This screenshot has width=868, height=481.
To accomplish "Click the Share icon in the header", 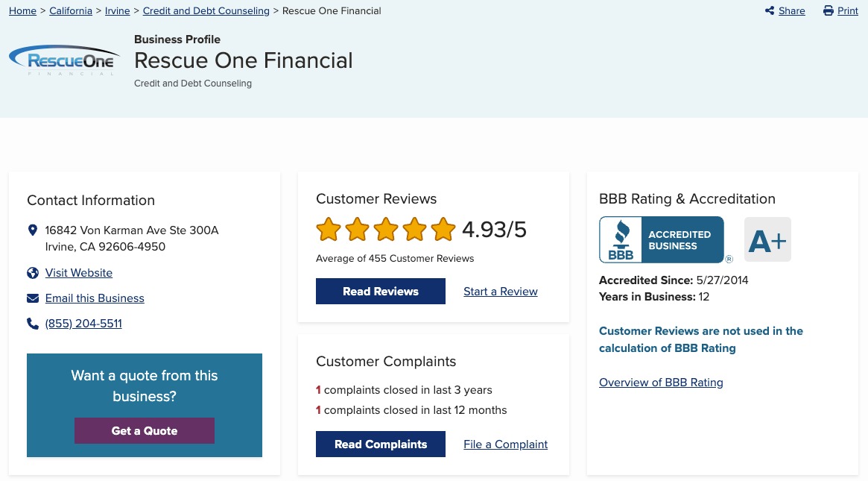I will coord(770,11).
